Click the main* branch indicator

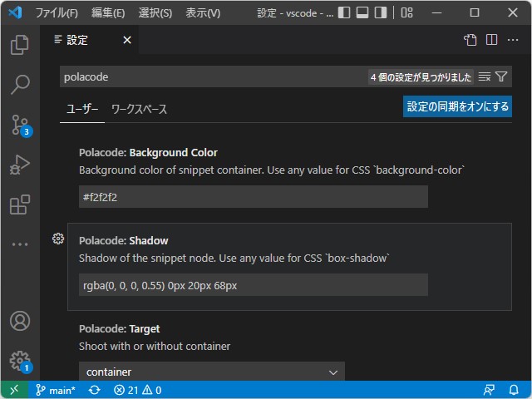click(x=56, y=390)
